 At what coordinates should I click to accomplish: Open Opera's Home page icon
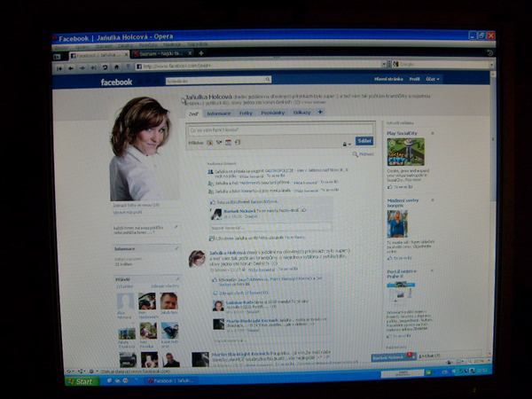[x=116, y=67]
